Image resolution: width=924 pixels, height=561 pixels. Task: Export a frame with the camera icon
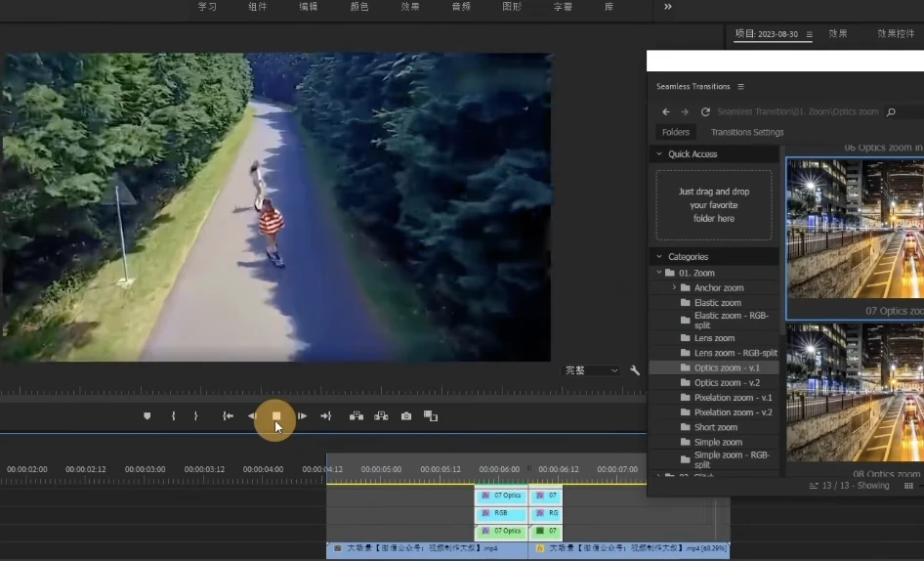point(406,416)
